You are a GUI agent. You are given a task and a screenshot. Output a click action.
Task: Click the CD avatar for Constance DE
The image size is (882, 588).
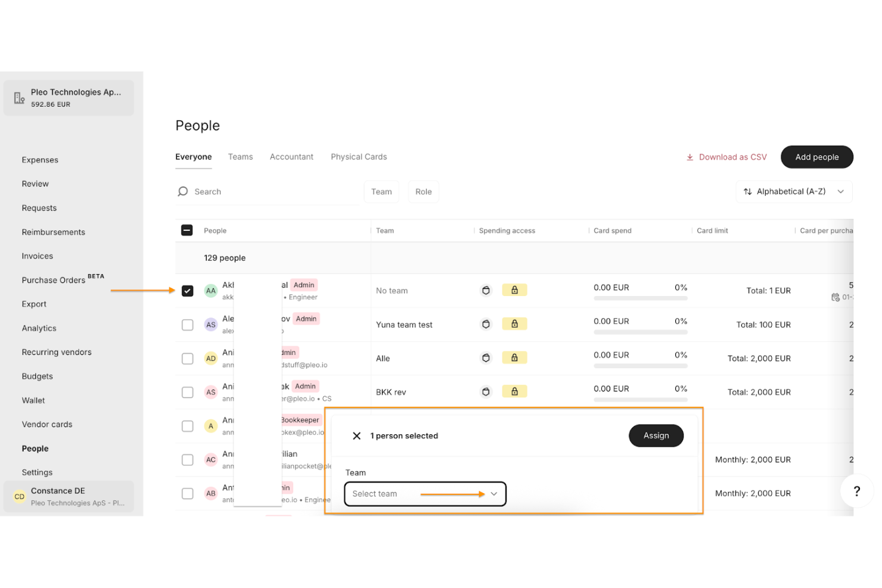tap(18, 496)
